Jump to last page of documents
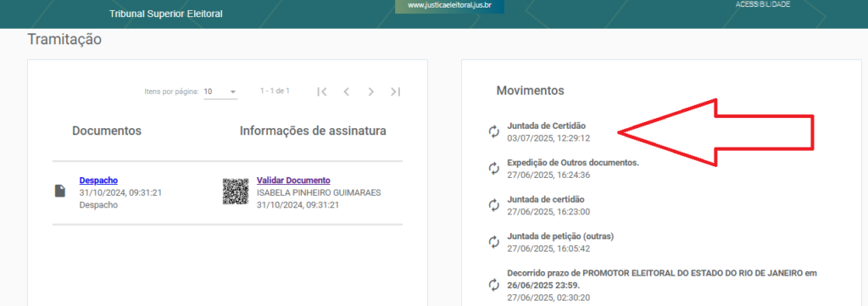 point(395,92)
